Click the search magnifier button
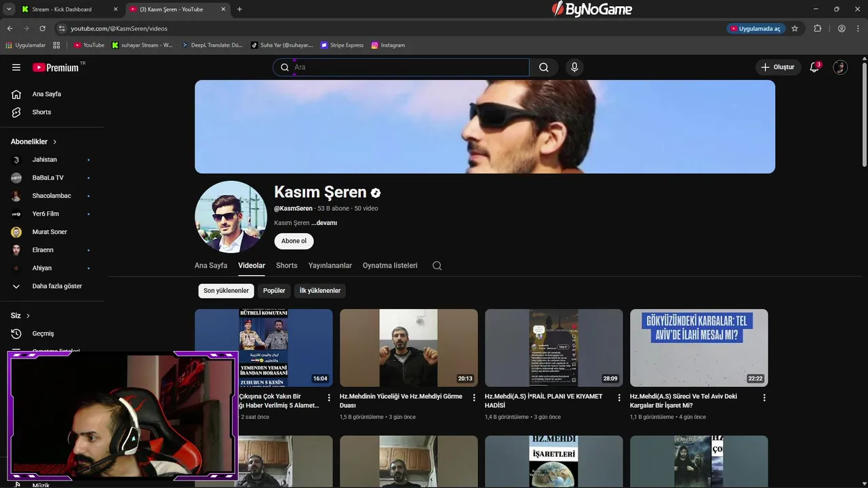Viewport: 868px width, 488px height. click(544, 67)
